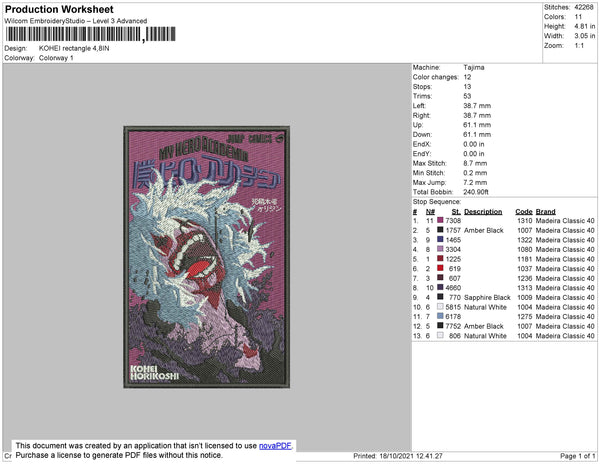This screenshot has height=464, width=600.
Task: Select the white swatch in stop row 13
Action: [440, 335]
